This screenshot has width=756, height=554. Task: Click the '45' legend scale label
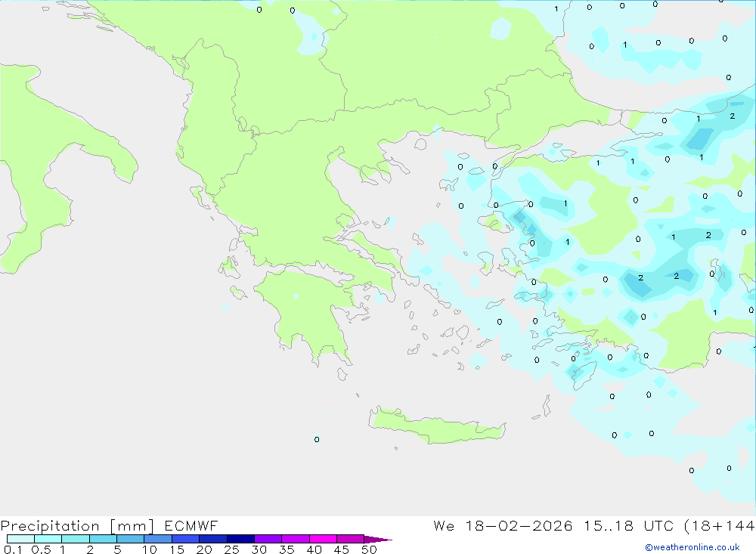pos(342,549)
